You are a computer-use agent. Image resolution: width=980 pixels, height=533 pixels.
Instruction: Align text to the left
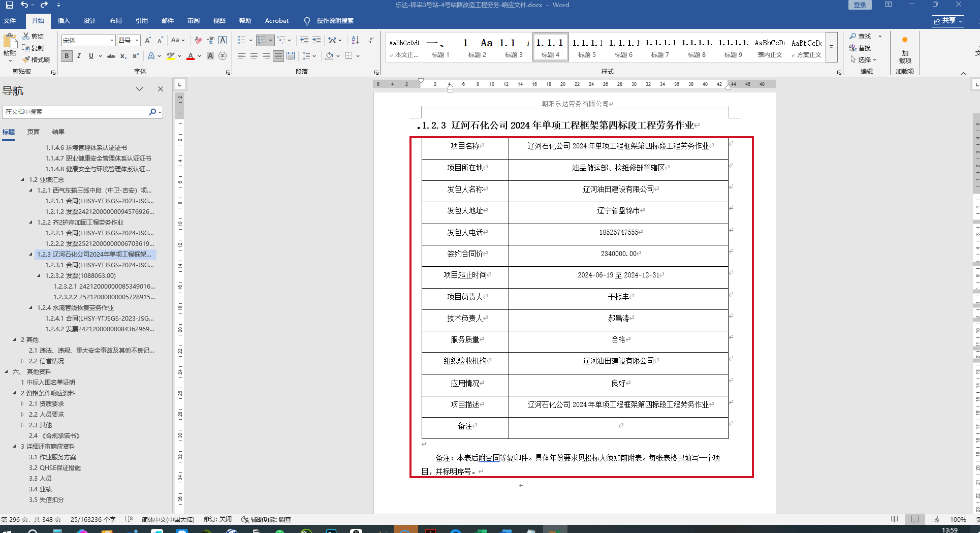pos(241,56)
